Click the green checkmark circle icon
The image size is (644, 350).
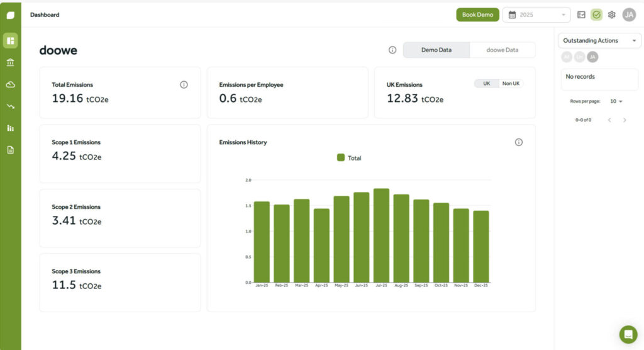click(x=596, y=14)
